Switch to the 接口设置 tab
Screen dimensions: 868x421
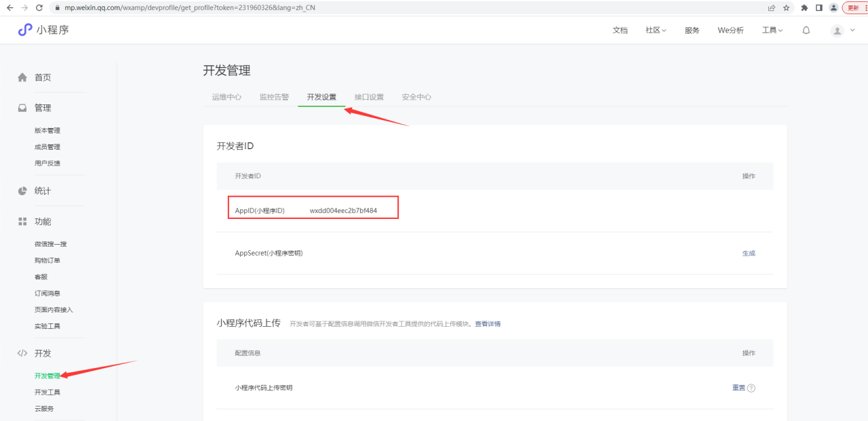tap(369, 97)
